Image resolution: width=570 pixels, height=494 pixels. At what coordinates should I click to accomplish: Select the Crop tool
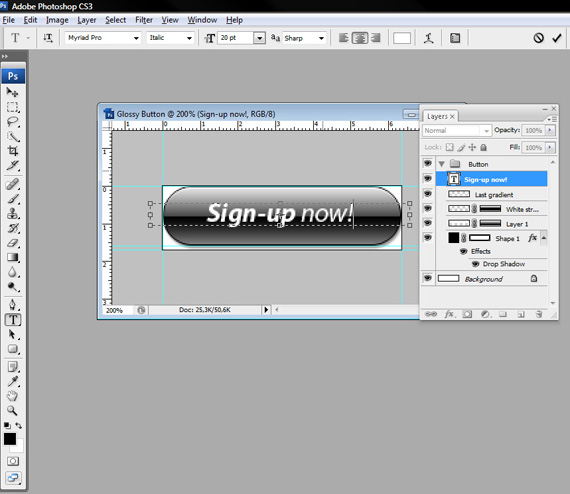[12, 151]
